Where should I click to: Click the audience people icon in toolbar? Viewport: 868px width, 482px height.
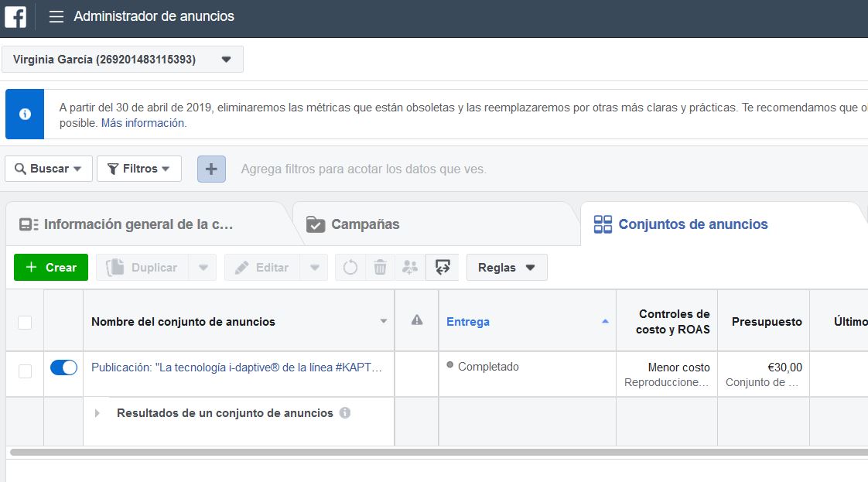click(x=410, y=268)
